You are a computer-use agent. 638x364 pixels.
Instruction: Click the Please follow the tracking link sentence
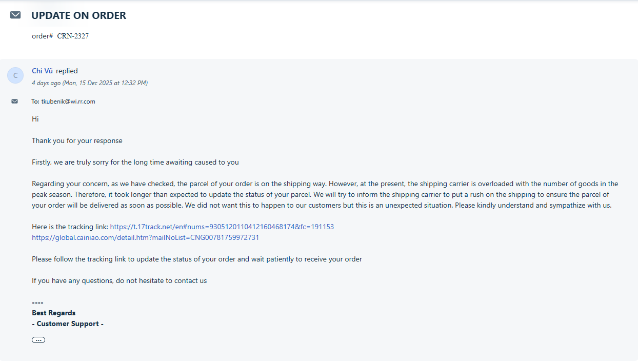pyautogui.click(x=197, y=259)
